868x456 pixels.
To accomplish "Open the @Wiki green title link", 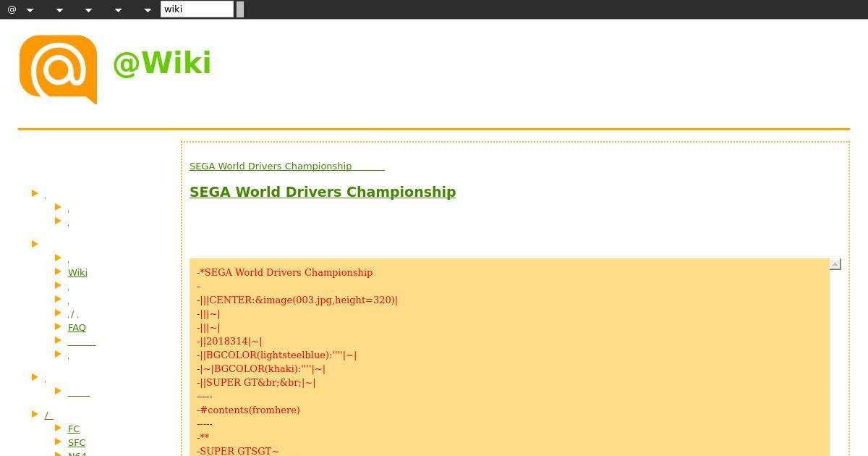I will [162, 63].
